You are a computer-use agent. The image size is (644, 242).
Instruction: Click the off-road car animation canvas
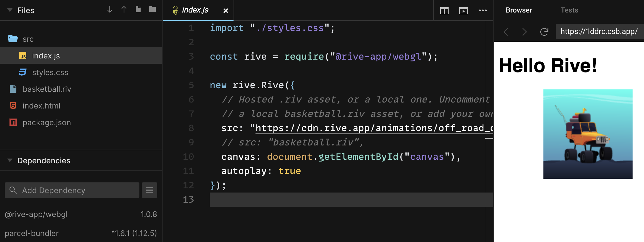[588, 134]
